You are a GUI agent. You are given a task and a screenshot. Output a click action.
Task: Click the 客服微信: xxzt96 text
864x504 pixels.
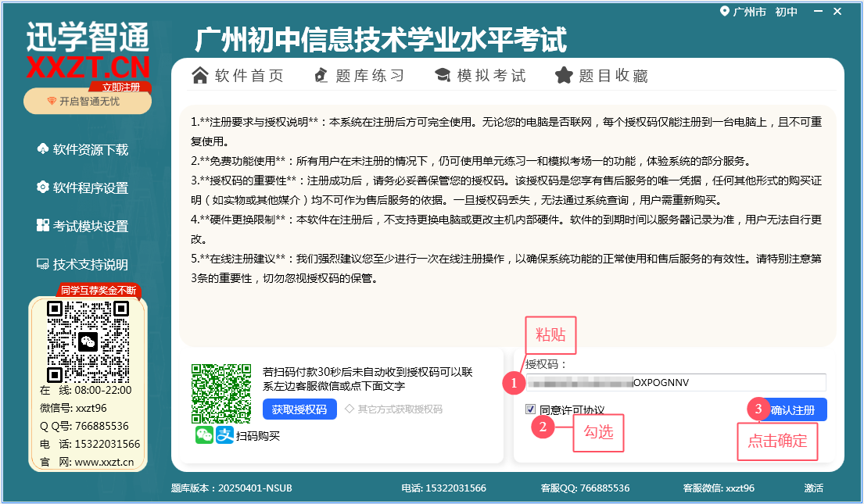click(719, 488)
